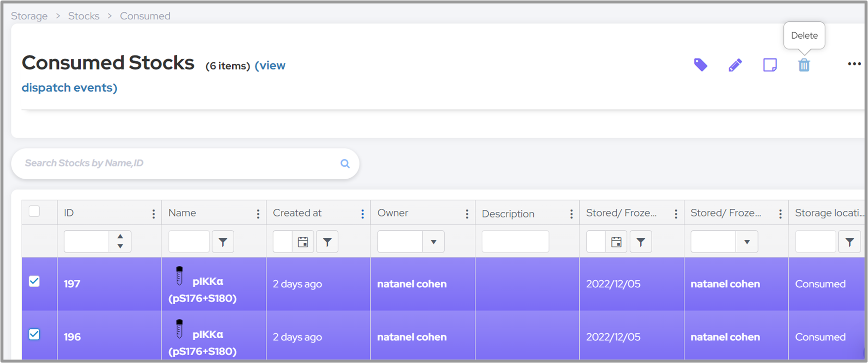Click the Storage location filter icon
Image resolution: width=868 pixels, height=363 pixels.
point(849,242)
